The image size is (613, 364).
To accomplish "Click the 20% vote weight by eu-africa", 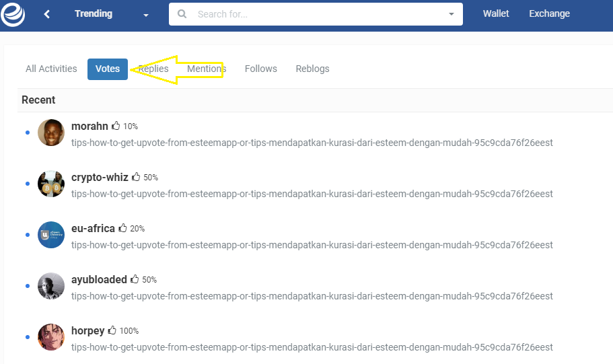I will [x=137, y=229].
